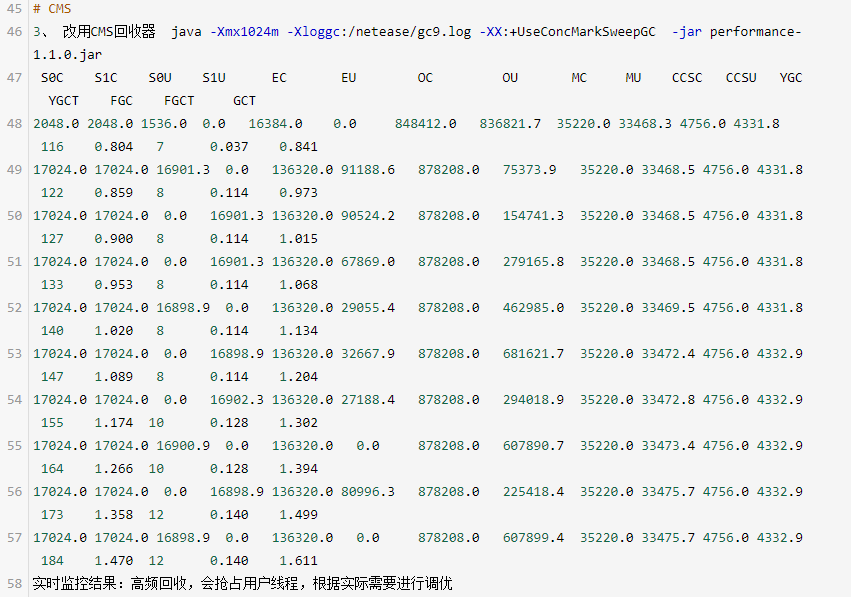Click the 'S0U' column header
851x597 pixels.
(160, 78)
